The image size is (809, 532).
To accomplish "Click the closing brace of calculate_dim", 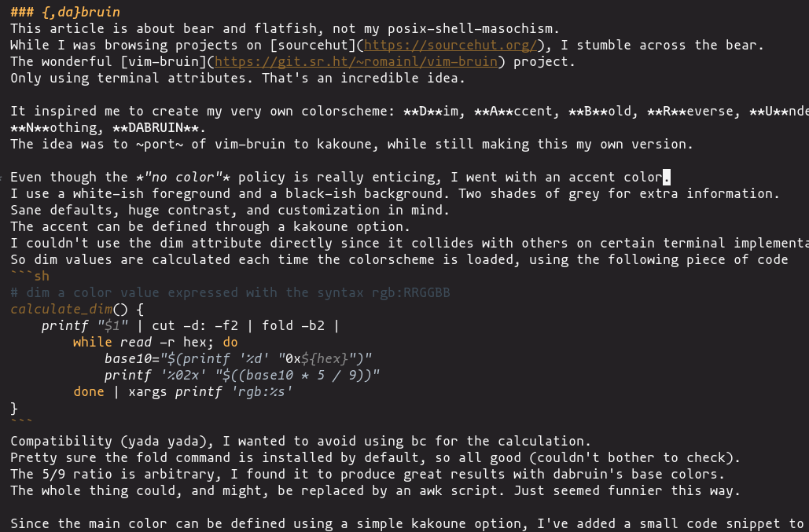I will pyautogui.click(x=14, y=408).
